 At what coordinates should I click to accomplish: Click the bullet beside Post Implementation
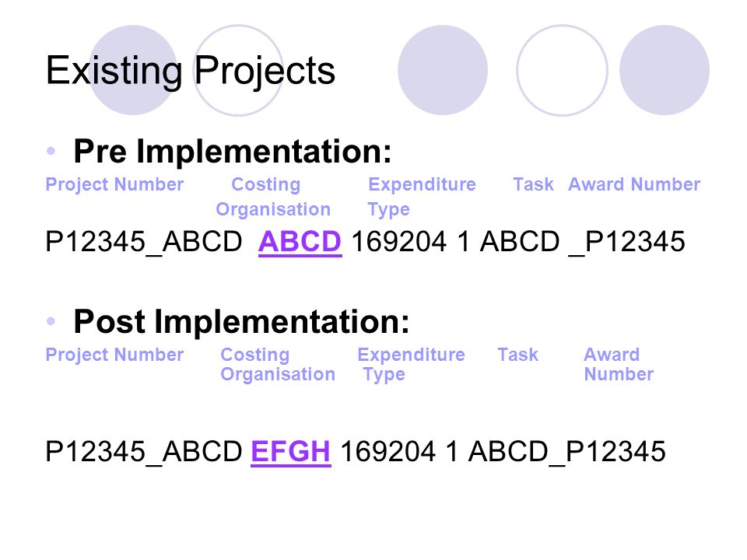pos(51,321)
